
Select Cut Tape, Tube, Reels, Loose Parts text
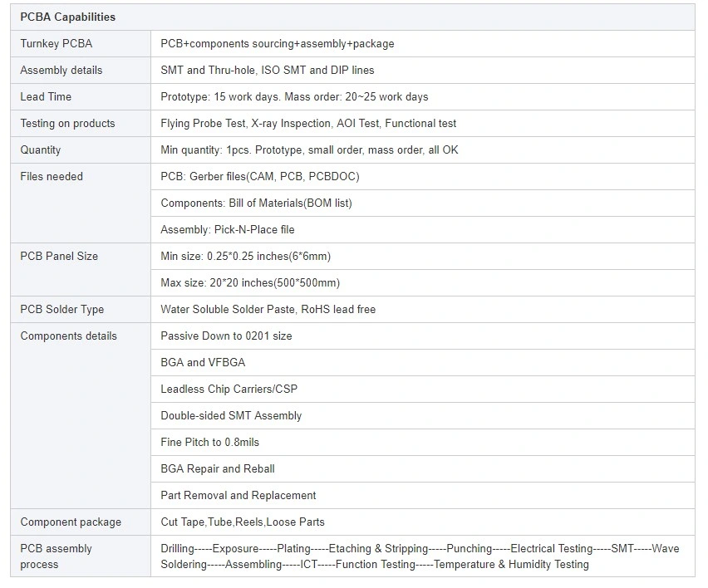[243, 522]
